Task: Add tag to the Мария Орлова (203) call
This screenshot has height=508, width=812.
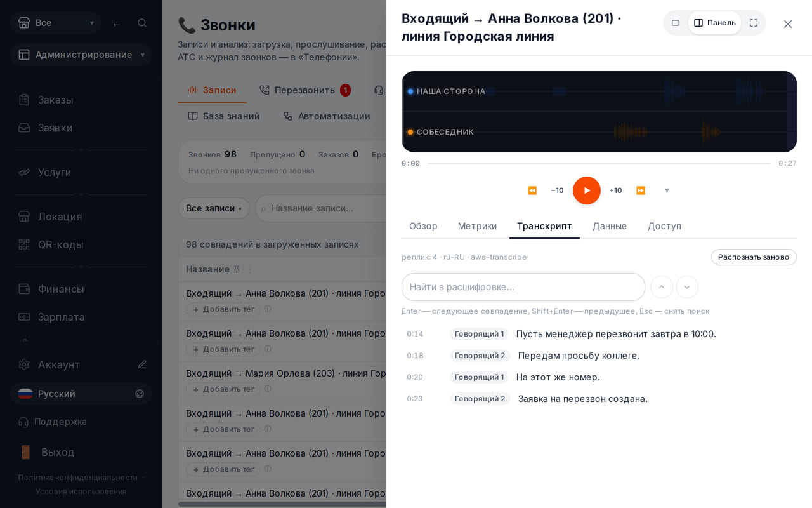Action: 223,389
